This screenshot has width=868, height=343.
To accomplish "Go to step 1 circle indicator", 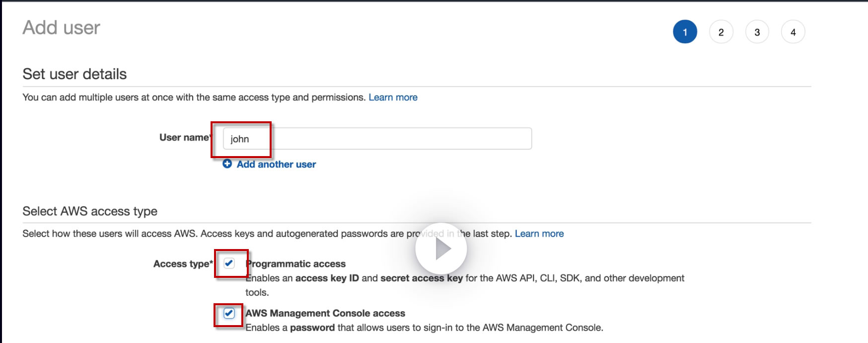I will [x=685, y=32].
